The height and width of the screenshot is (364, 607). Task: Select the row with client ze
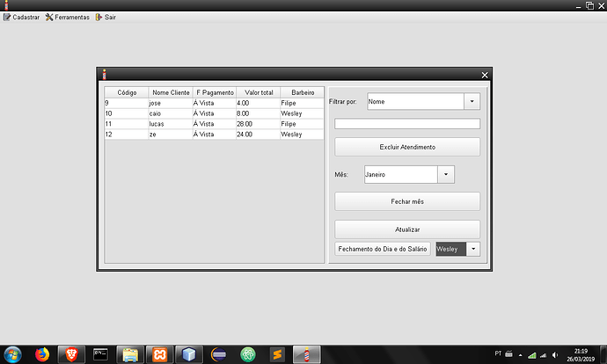214,135
